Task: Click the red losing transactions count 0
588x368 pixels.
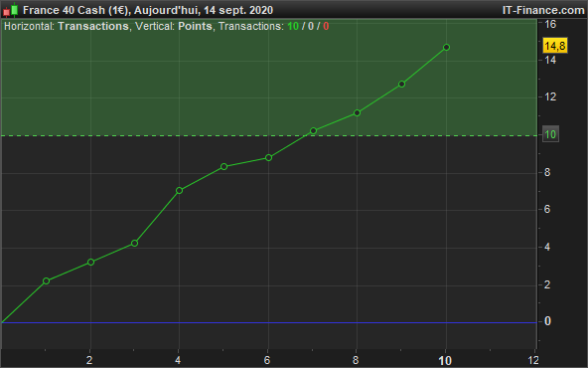Action: 326,26
